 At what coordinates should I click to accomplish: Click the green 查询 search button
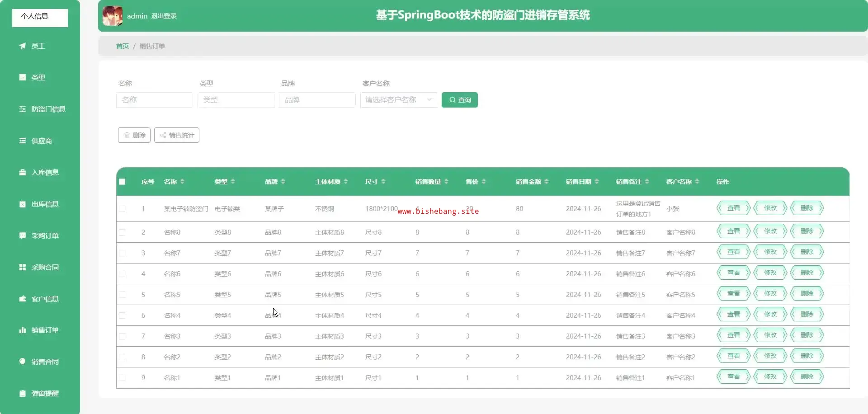point(459,100)
